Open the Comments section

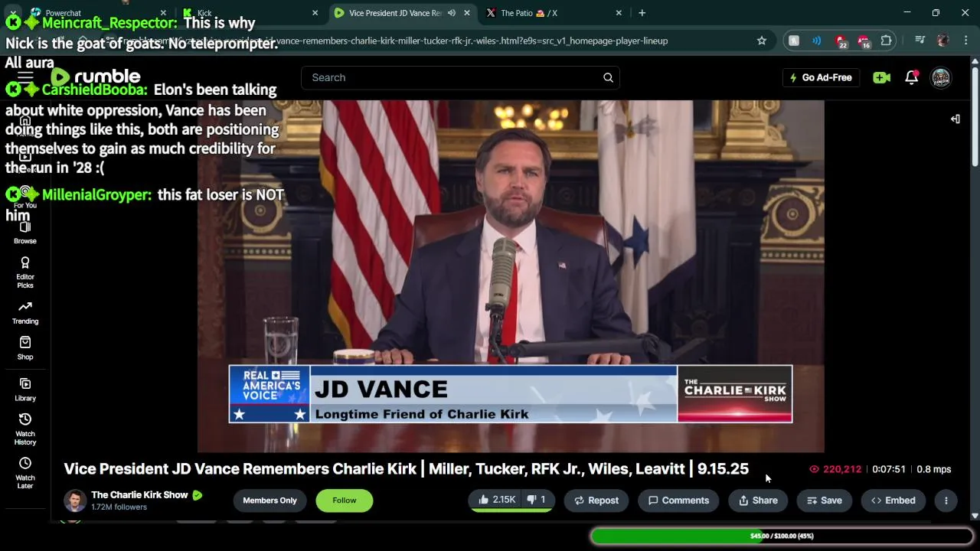coord(678,500)
